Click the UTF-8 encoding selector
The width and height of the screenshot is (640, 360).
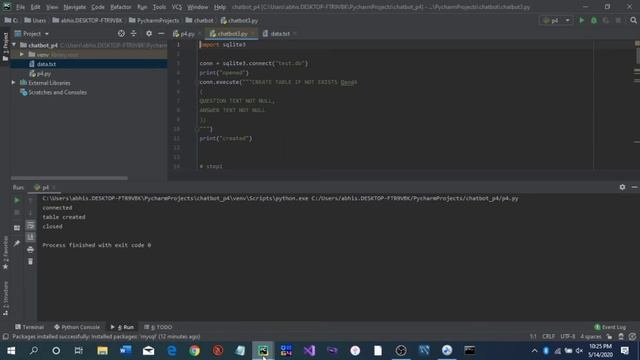[567, 336]
